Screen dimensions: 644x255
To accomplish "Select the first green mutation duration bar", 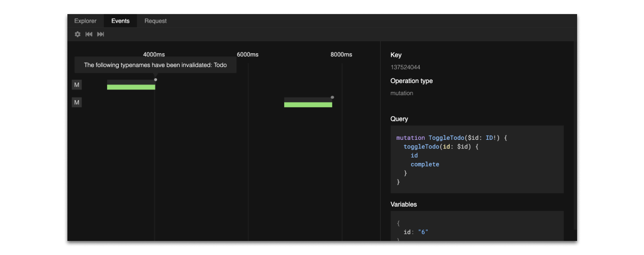I will [x=131, y=87].
